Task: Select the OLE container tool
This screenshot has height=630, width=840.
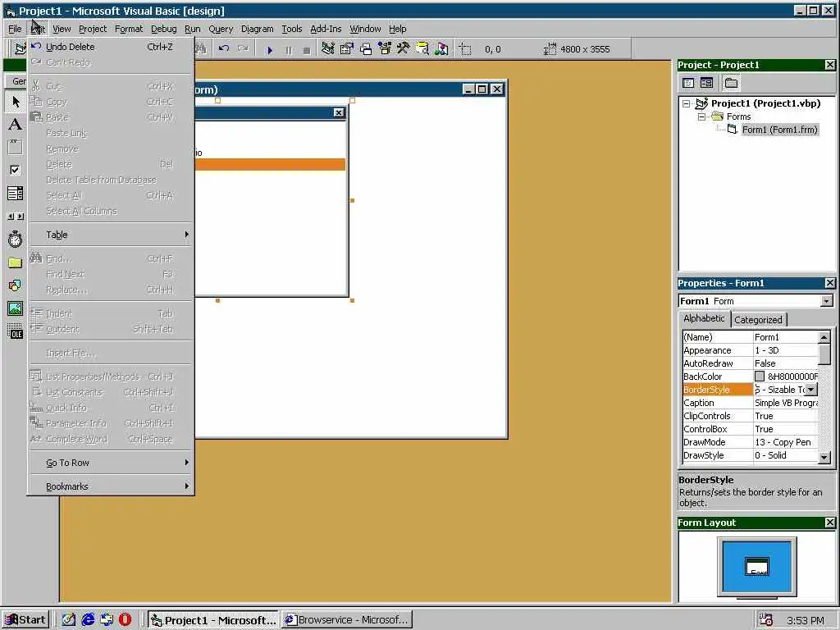Action: point(15,332)
